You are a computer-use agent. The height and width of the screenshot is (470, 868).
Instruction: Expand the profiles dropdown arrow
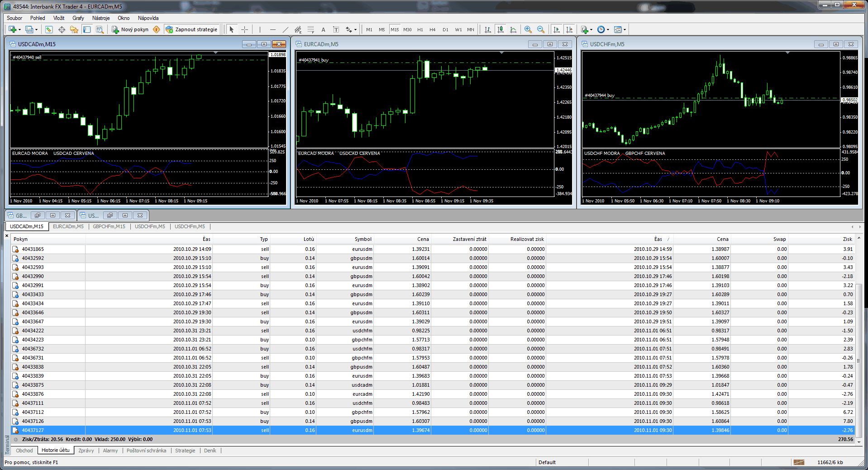(x=36, y=29)
